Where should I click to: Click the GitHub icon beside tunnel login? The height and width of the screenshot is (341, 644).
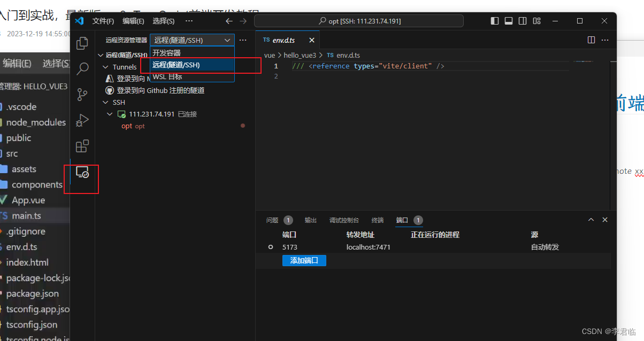110,90
